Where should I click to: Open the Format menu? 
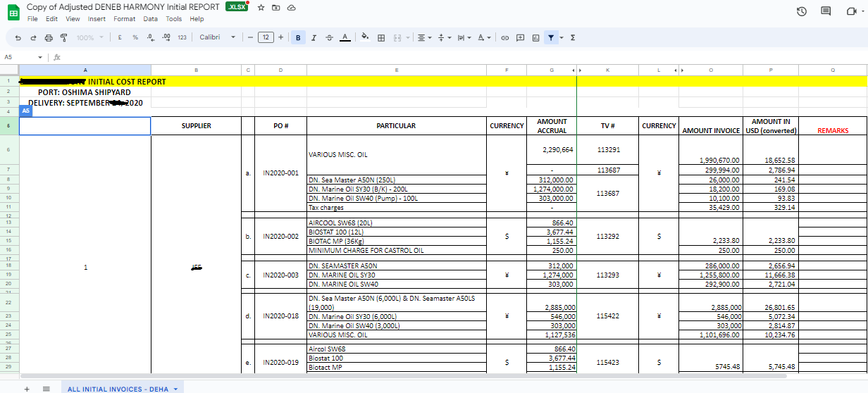[124, 19]
